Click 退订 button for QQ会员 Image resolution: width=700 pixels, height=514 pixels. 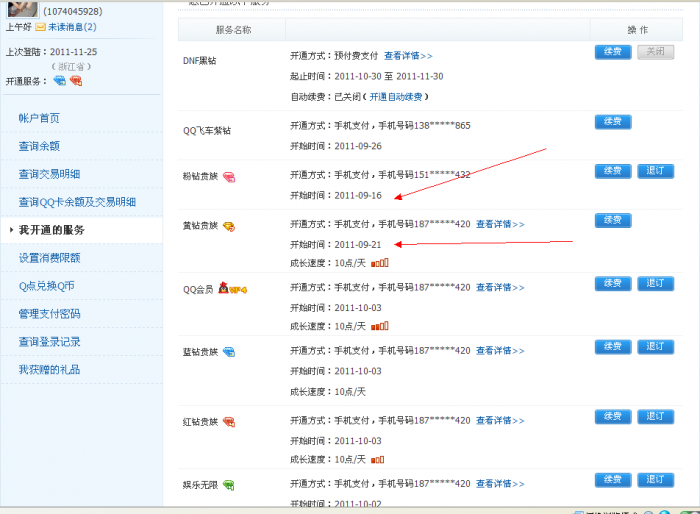point(655,284)
